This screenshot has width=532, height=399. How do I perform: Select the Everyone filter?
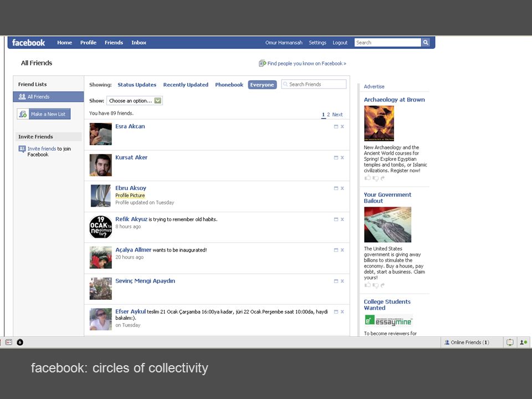pos(262,85)
